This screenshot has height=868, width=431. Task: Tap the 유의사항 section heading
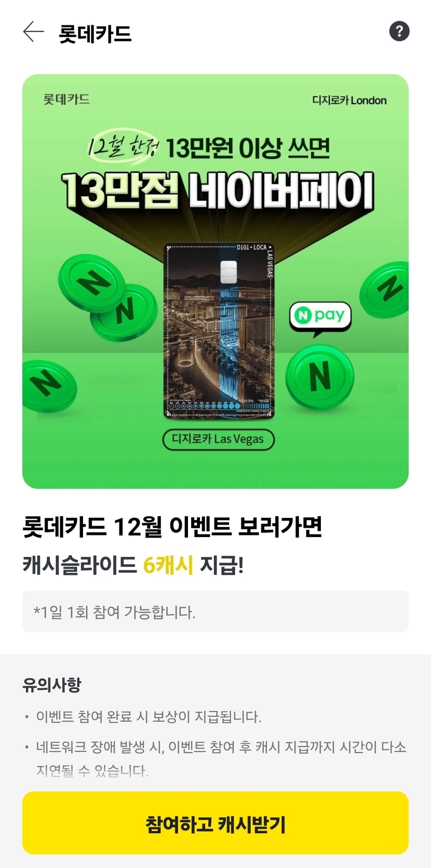click(x=52, y=684)
